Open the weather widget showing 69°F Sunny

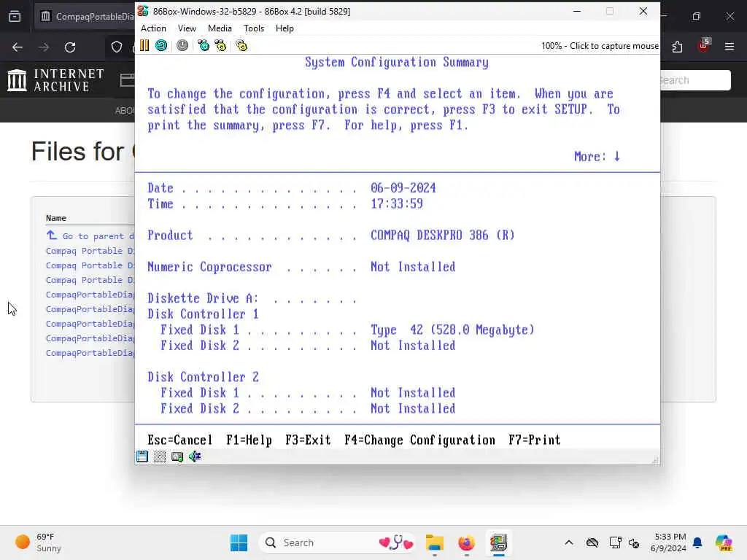coord(38,542)
